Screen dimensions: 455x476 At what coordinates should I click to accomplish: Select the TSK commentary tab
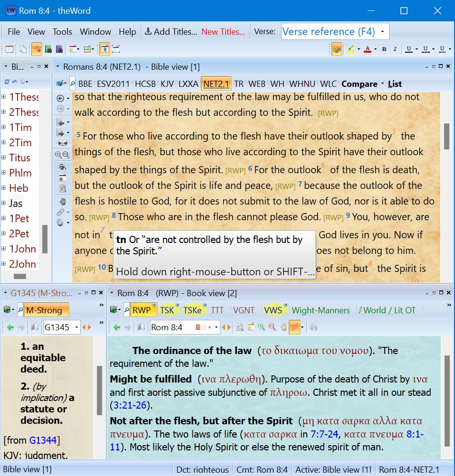pyautogui.click(x=167, y=310)
